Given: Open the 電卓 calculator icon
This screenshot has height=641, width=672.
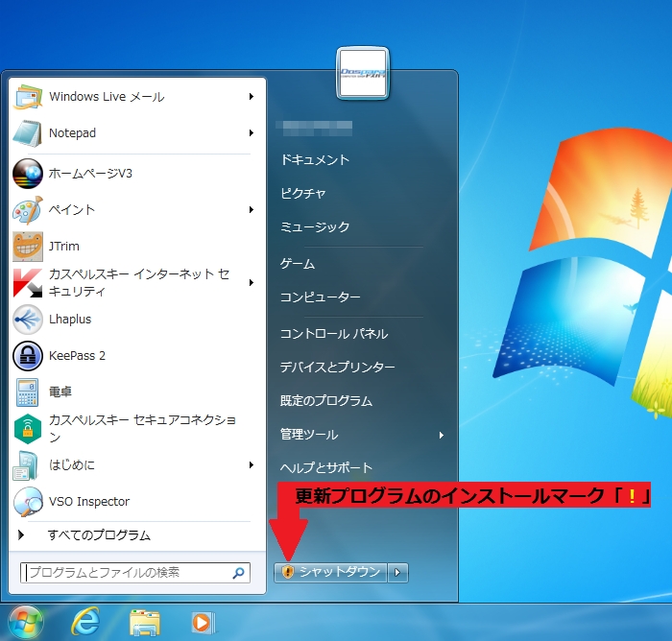Looking at the screenshot, I should pos(28,392).
